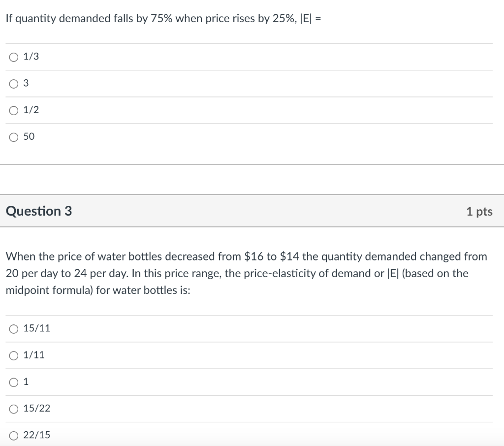Viewport: 504px width, 446px height.
Task: Click the 15/11 answer label text
Action: (x=35, y=328)
